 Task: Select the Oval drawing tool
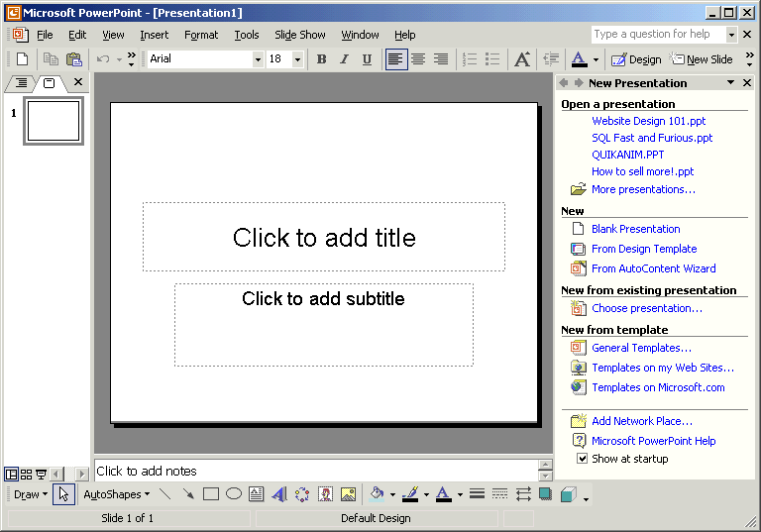[x=234, y=494]
